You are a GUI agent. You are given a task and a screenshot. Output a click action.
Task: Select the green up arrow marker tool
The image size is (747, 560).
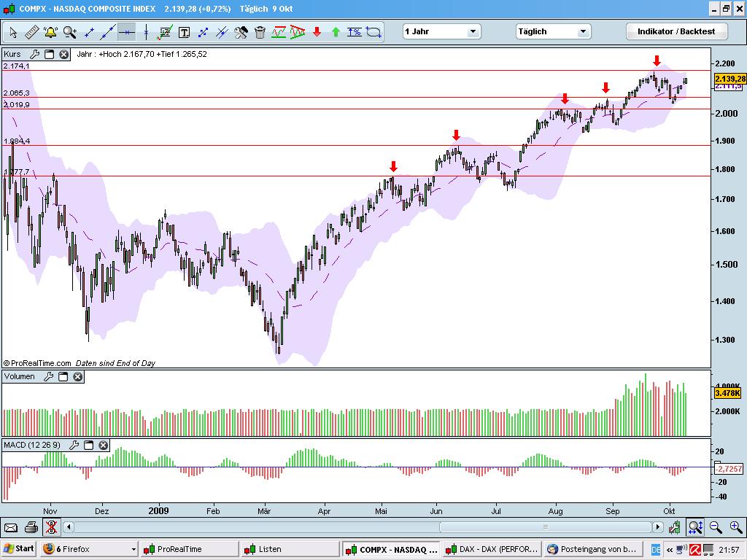[x=336, y=32]
